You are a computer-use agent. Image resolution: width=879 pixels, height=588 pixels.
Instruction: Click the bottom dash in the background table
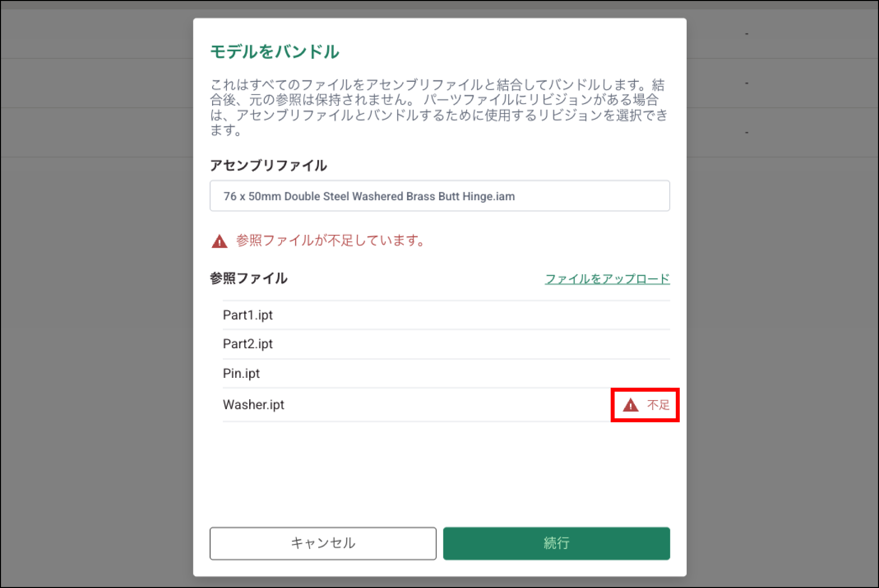pyautogui.click(x=746, y=133)
